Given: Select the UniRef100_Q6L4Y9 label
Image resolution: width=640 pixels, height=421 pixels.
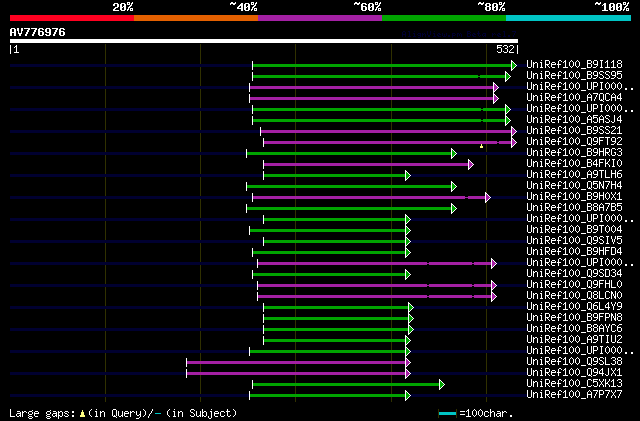Looking at the screenshot, I should click(x=574, y=307).
